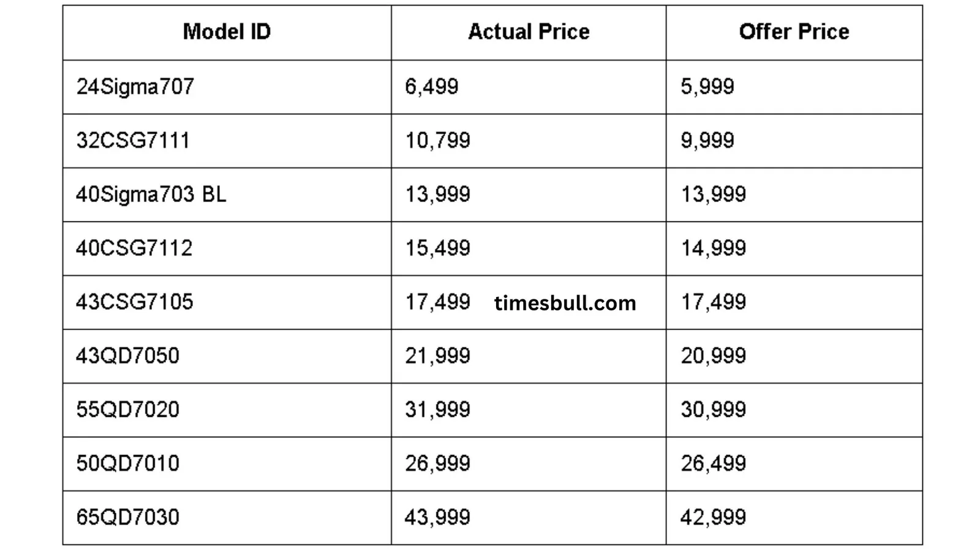Click the 43CSG7105 model entry
This screenshot has height=551, width=980.
coord(134,302)
